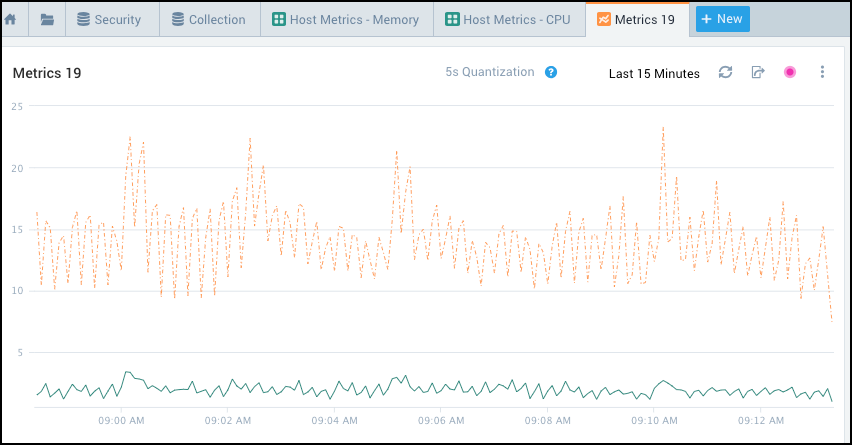This screenshot has width=852, height=445.
Task: Click the + New button
Action: coord(722,19)
